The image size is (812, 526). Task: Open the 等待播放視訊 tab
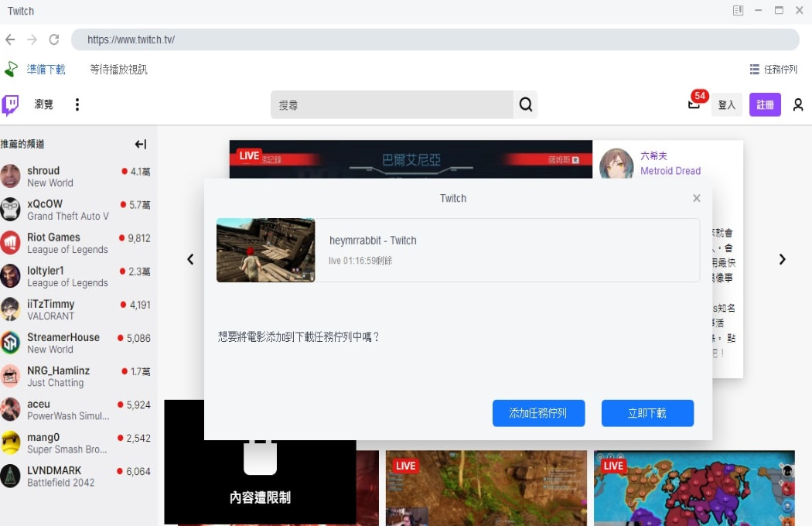point(118,70)
